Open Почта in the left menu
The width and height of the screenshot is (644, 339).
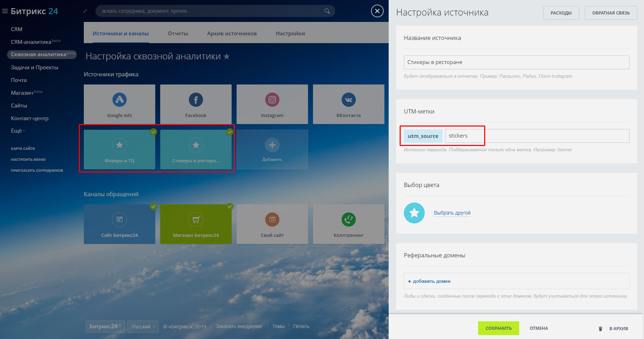pos(19,80)
